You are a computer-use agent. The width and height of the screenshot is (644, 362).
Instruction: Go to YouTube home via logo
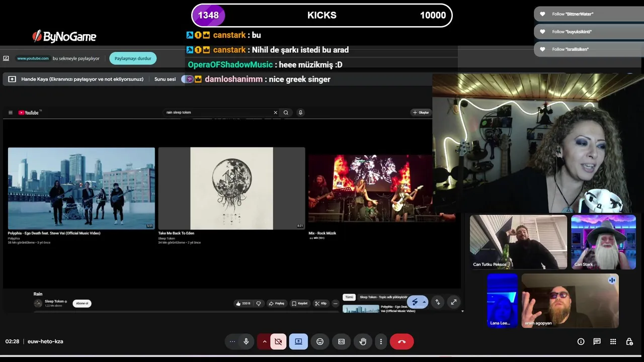(29, 113)
